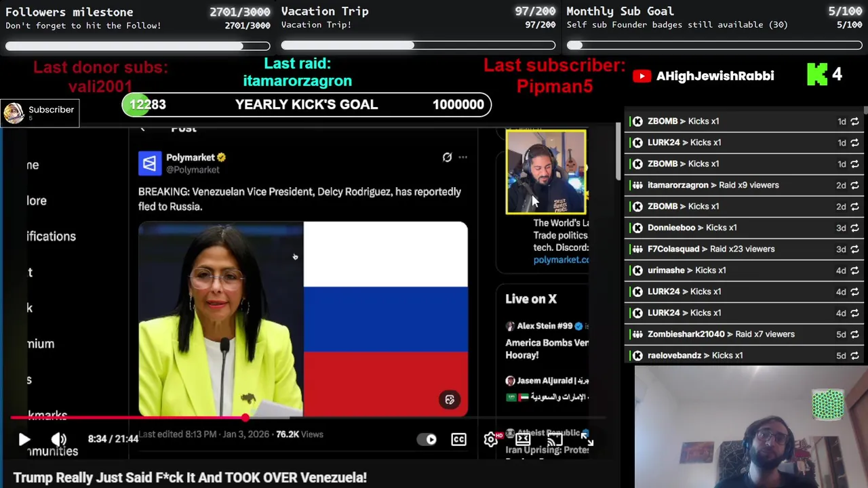
Task: Switch to theater mode in the player
Action: [523, 439]
